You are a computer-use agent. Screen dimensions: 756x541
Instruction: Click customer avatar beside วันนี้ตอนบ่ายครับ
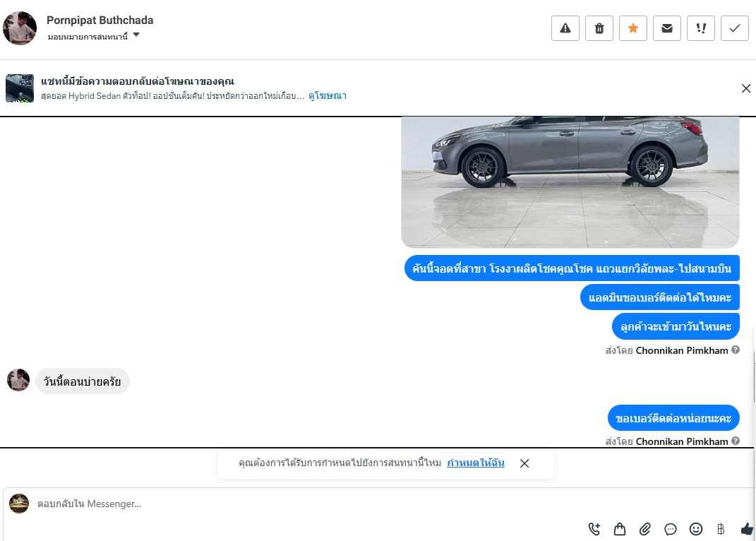coord(18,380)
